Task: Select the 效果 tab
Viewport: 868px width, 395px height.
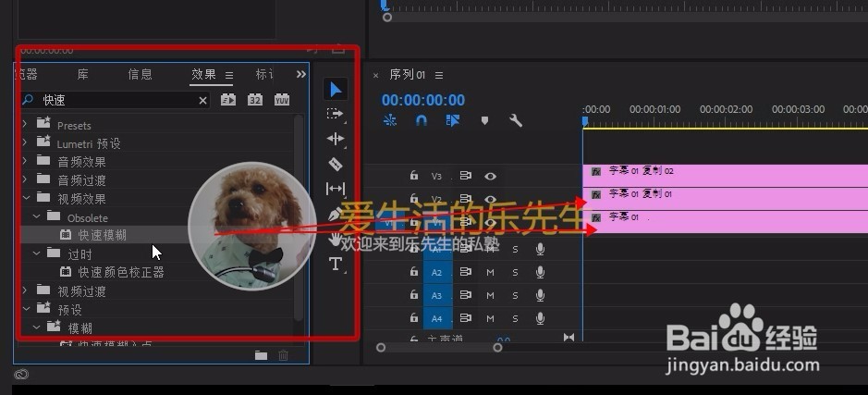Action: pyautogui.click(x=203, y=74)
